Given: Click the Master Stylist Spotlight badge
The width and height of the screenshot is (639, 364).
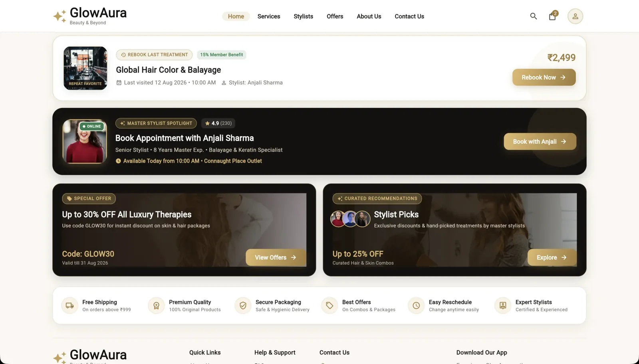Looking at the screenshot, I should (x=156, y=123).
